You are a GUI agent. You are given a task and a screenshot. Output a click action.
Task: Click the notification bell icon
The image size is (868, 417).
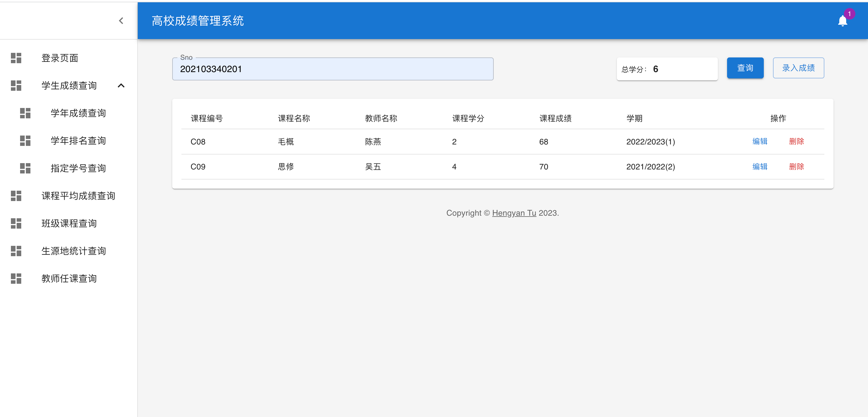click(842, 21)
